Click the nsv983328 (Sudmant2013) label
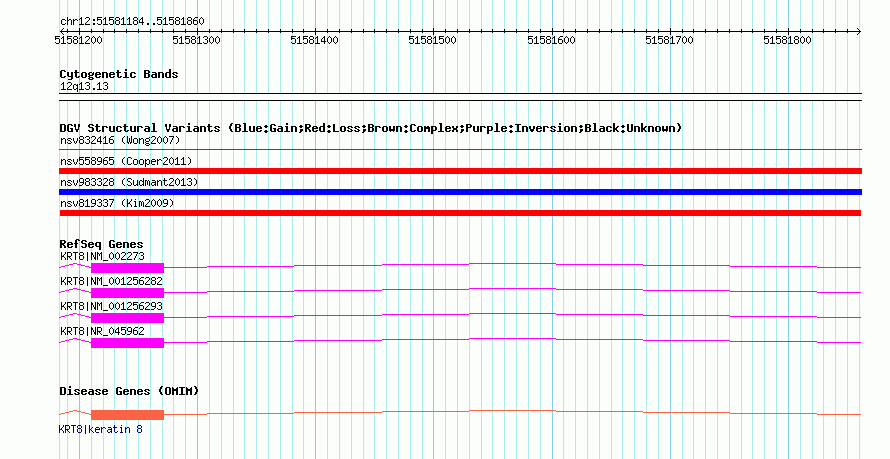The height and width of the screenshot is (459, 890). (x=129, y=182)
